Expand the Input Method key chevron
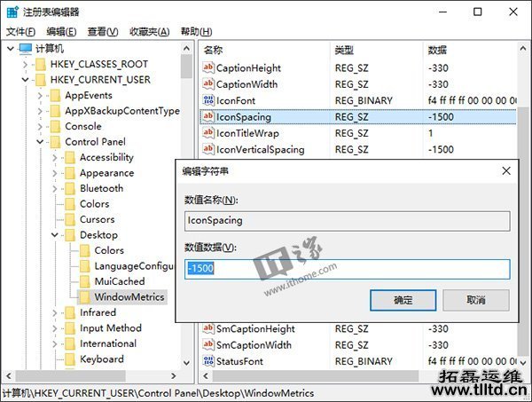 (55, 328)
